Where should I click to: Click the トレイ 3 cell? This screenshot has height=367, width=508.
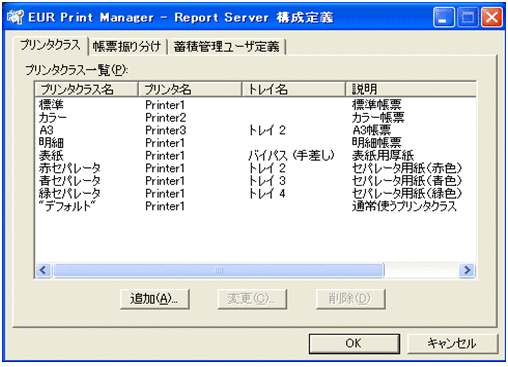pyautogui.click(x=267, y=181)
